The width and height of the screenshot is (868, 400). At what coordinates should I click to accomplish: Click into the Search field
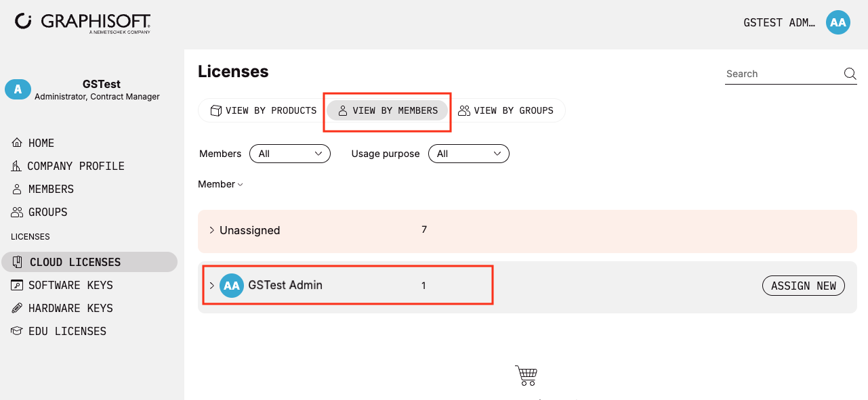point(783,74)
